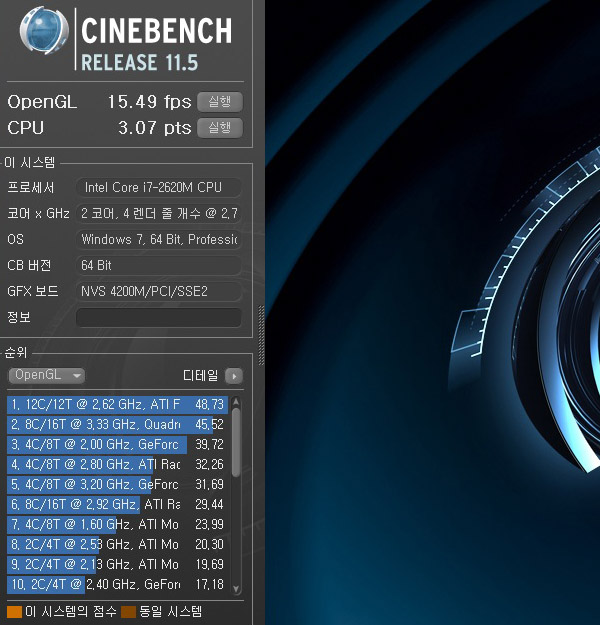Select ranking row 10. 2C/4T @ 2.40 GHz

coord(118,584)
